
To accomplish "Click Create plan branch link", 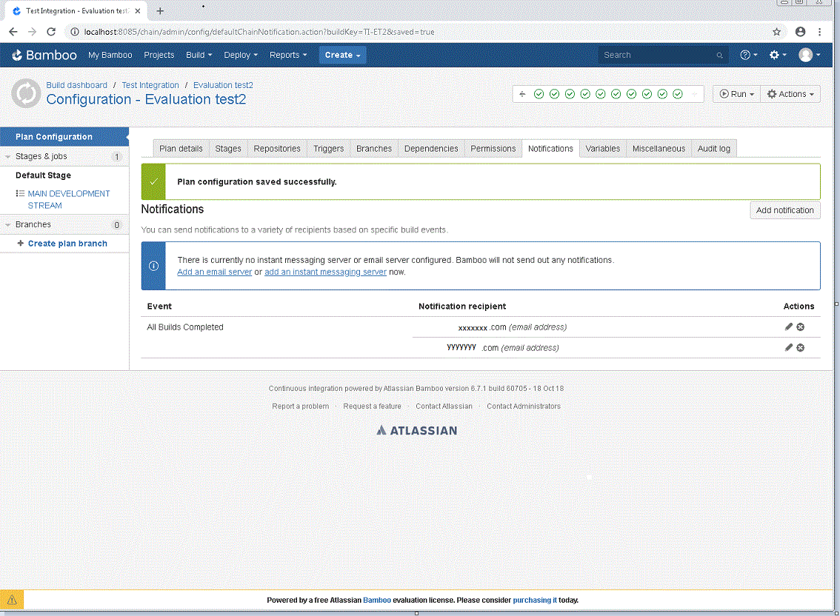I will click(x=67, y=244).
